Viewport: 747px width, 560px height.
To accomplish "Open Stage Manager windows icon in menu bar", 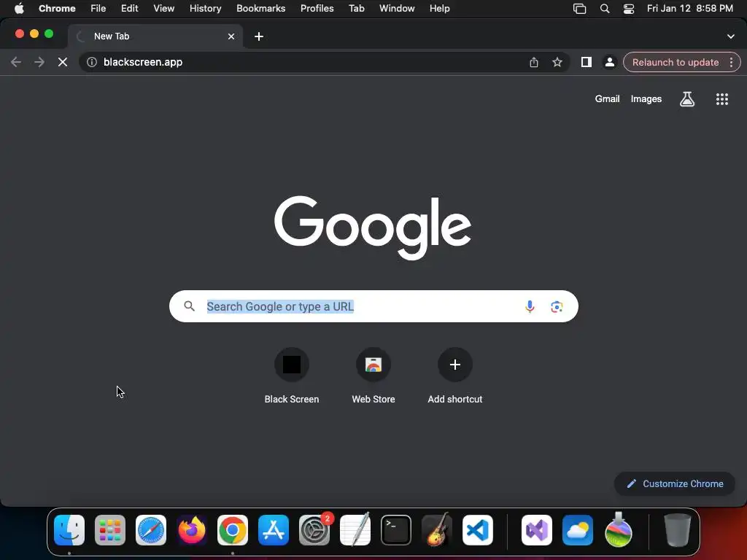I will (x=579, y=8).
